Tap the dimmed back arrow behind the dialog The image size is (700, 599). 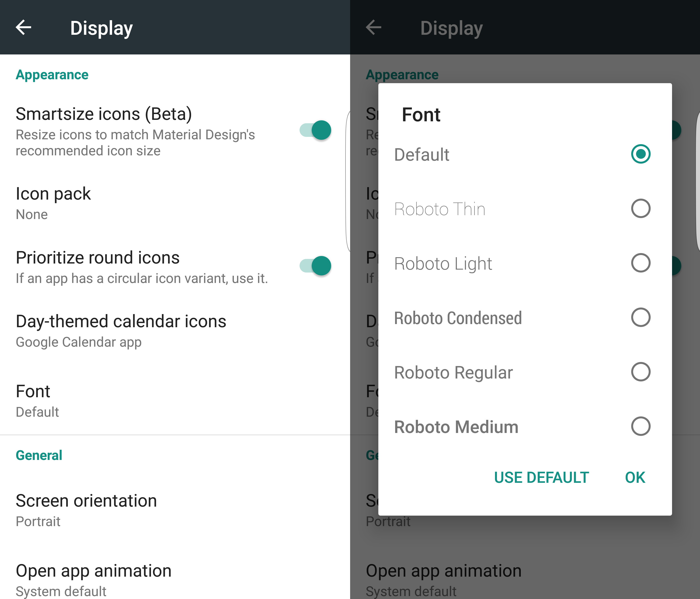(x=374, y=27)
